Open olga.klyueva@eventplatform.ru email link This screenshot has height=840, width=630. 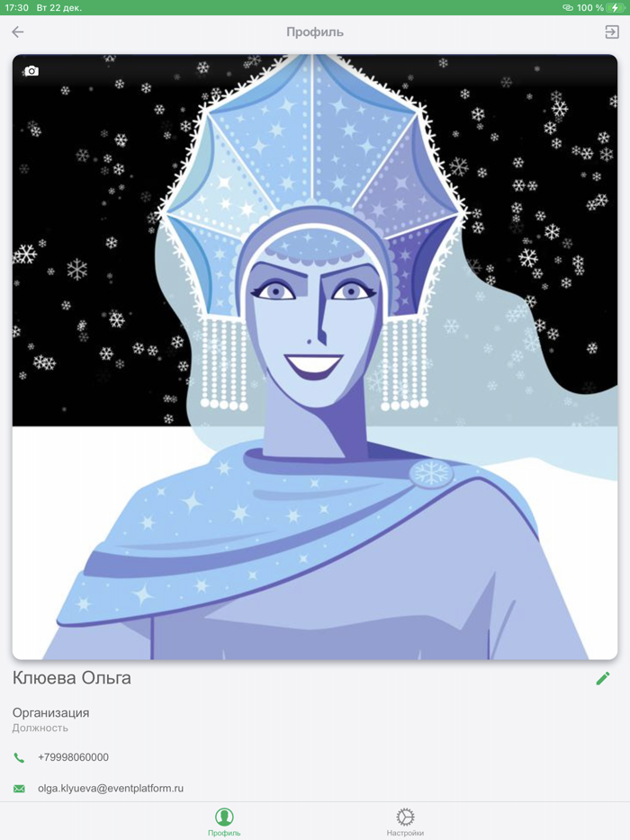[111, 789]
